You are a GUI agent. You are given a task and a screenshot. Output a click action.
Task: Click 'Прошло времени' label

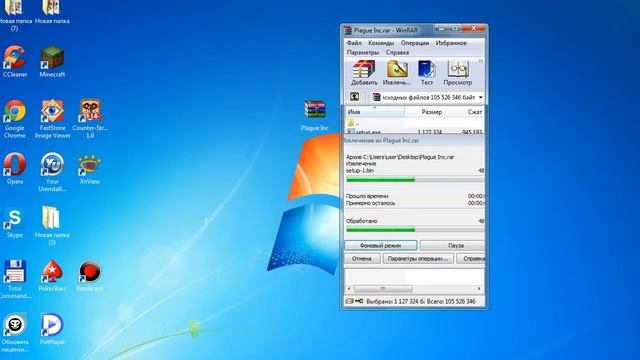tap(367, 196)
